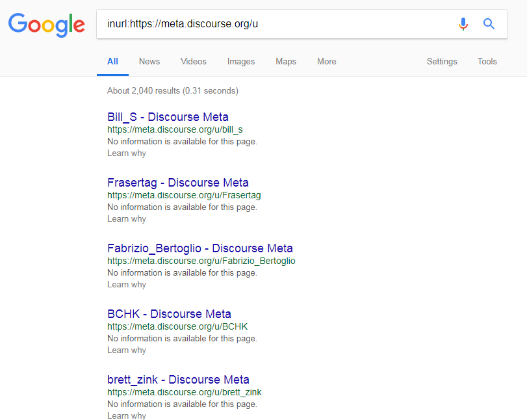Select the All results tab
Image resolution: width=527 pixels, height=420 pixels.
[112, 62]
